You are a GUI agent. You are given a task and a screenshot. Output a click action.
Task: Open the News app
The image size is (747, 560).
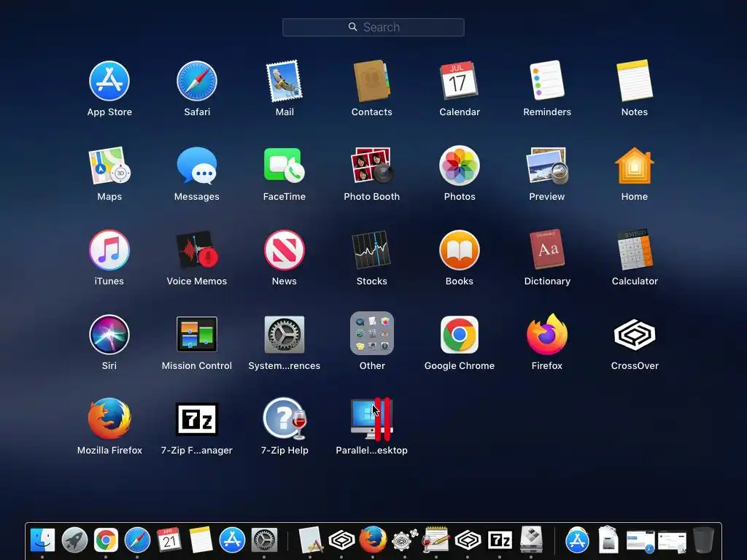coord(285,250)
